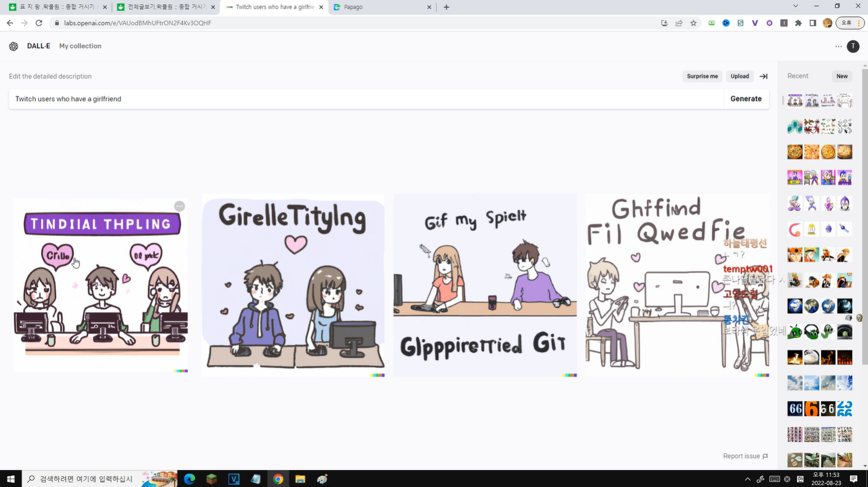Toggle the browser side panel icon

[x=813, y=23]
